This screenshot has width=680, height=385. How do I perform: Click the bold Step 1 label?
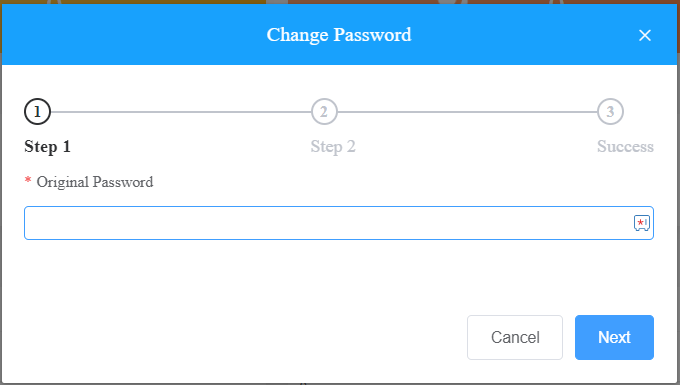(x=47, y=147)
